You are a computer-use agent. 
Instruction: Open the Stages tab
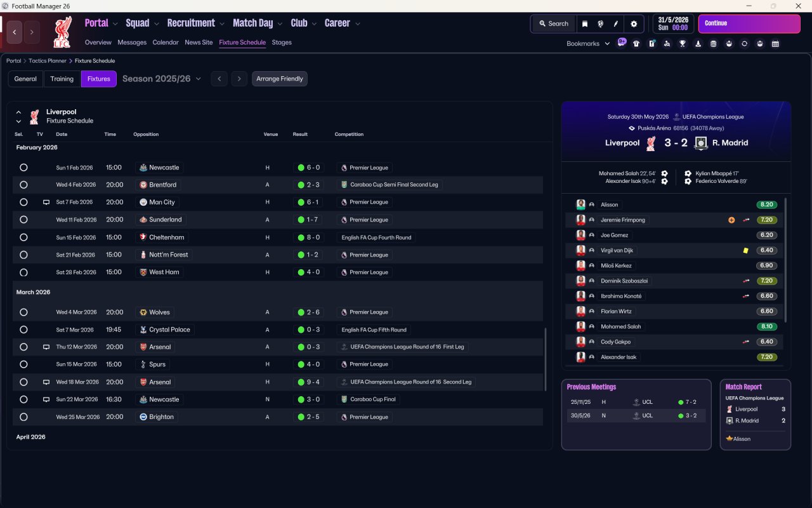[282, 43]
